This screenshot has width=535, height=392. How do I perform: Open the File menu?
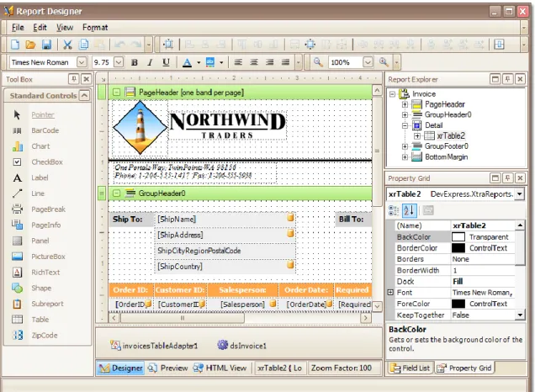(18, 27)
